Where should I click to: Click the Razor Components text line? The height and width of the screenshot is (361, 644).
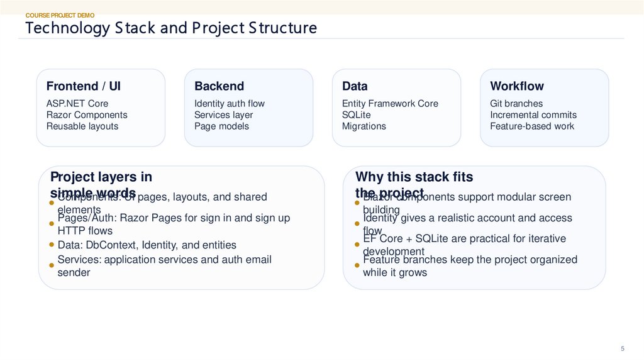point(87,114)
